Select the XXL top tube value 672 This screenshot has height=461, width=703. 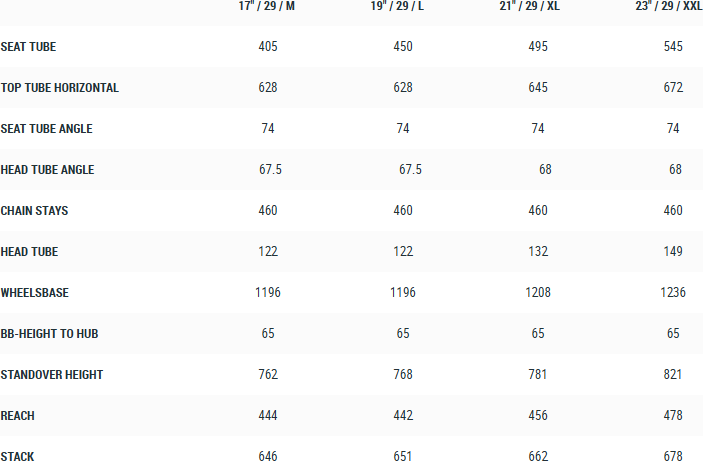pyautogui.click(x=673, y=88)
